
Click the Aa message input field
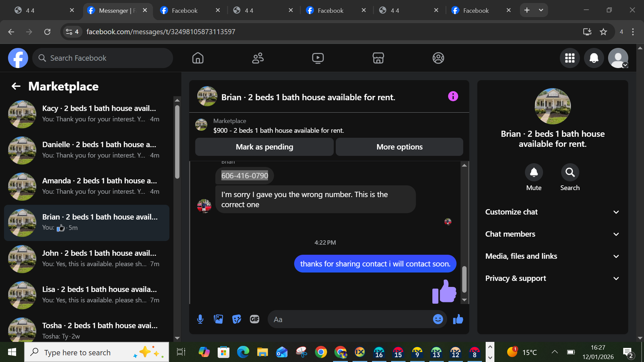coord(349,319)
